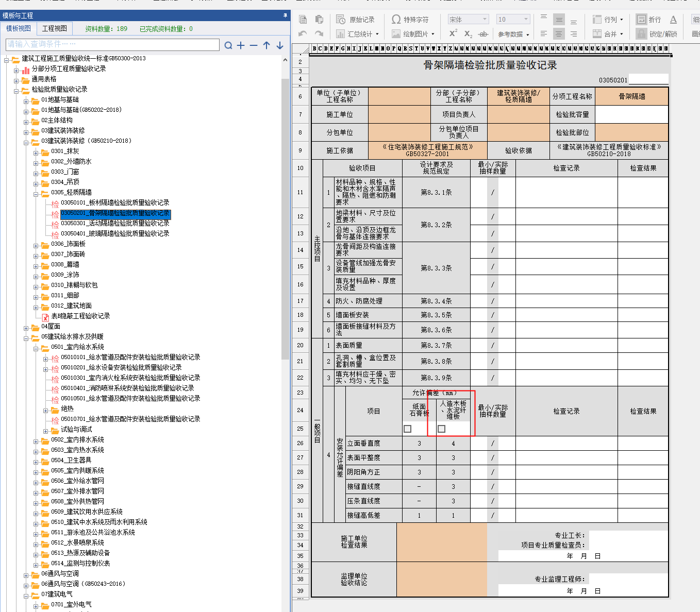Apply superscript X² formatting

tap(453, 33)
